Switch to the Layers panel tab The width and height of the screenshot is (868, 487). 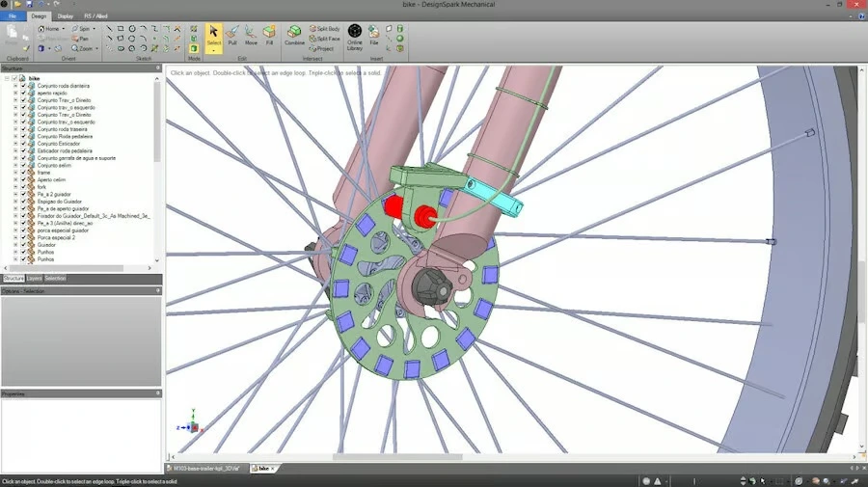(35, 279)
